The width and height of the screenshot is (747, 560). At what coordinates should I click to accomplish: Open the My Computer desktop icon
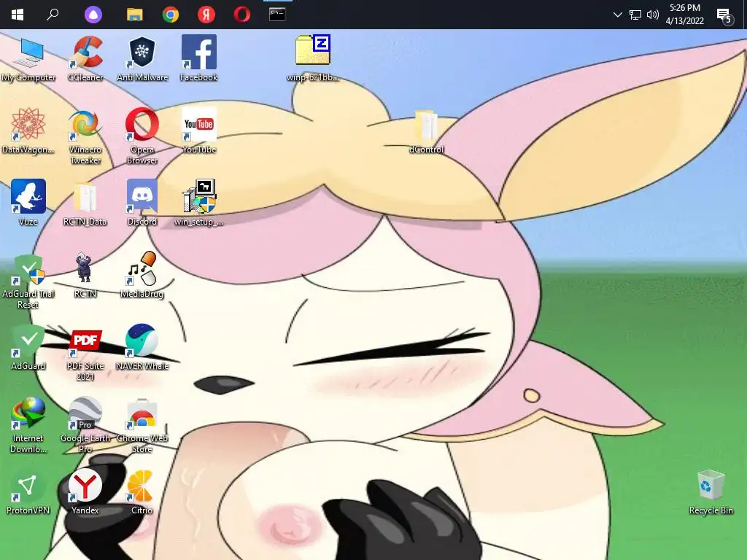coord(28,59)
